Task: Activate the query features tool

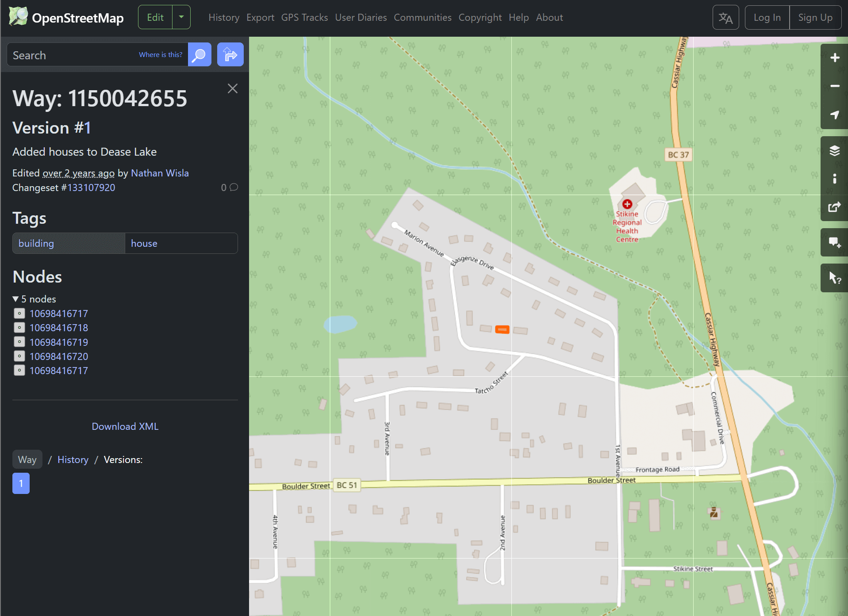Action: click(x=834, y=278)
